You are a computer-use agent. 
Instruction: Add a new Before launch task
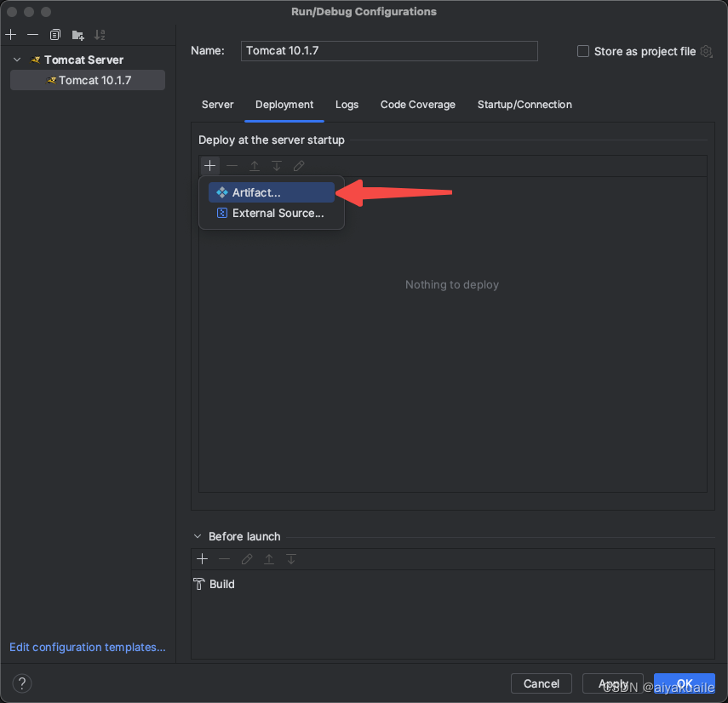[203, 558]
